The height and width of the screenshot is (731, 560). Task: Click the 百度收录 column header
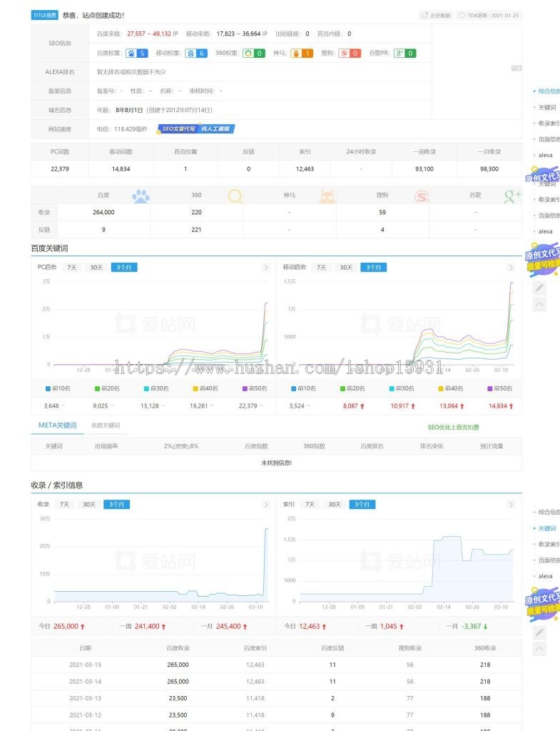[178, 648]
